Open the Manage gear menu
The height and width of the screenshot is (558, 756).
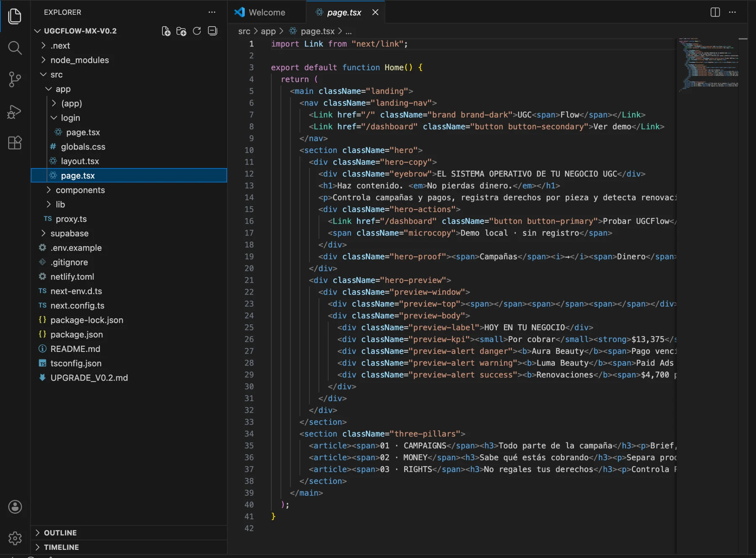click(x=15, y=538)
